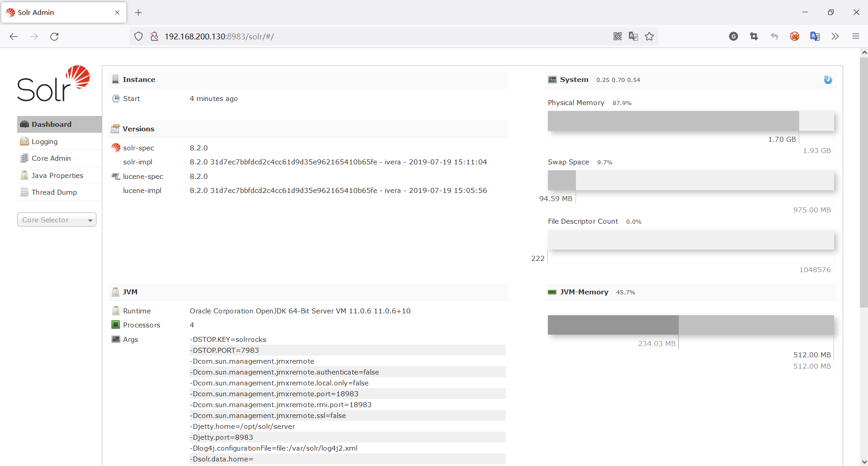Click the solr-spec icon
The width and height of the screenshot is (868, 466).
point(116,148)
